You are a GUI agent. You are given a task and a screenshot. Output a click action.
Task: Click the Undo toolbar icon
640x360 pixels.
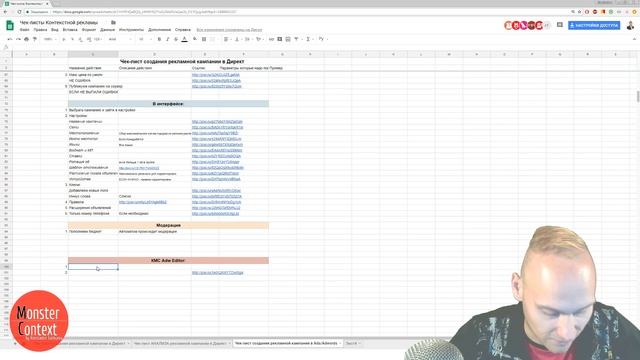[10, 39]
